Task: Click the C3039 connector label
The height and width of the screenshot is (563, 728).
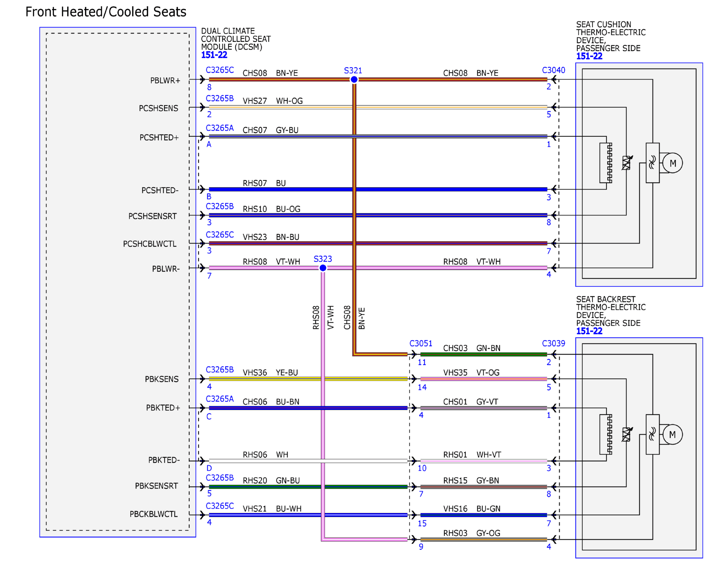Action: click(x=553, y=343)
